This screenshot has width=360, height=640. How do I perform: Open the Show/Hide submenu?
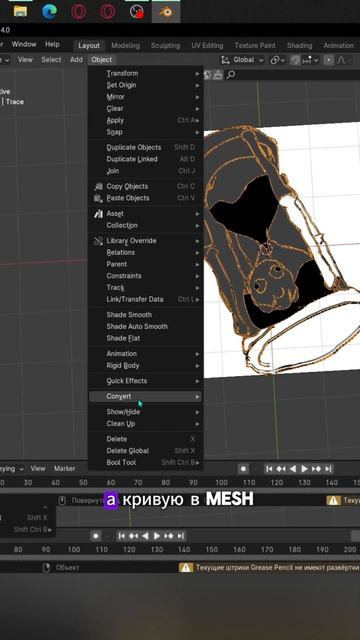coord(145,412)
